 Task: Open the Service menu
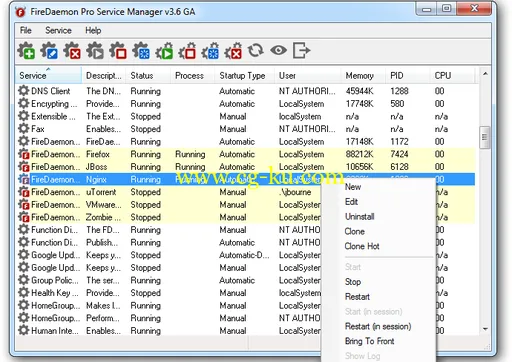tap(58, 30)
